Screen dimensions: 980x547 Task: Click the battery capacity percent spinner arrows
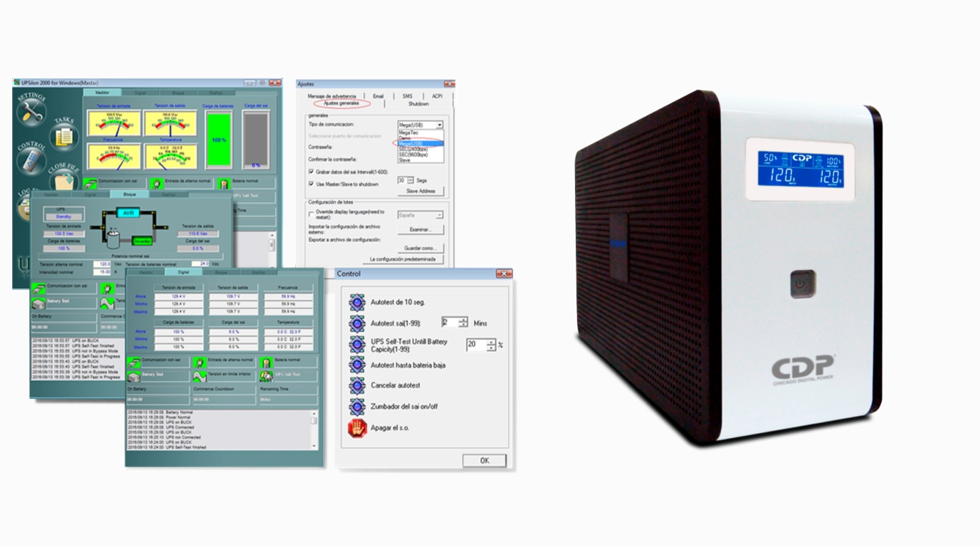point(491,345)
